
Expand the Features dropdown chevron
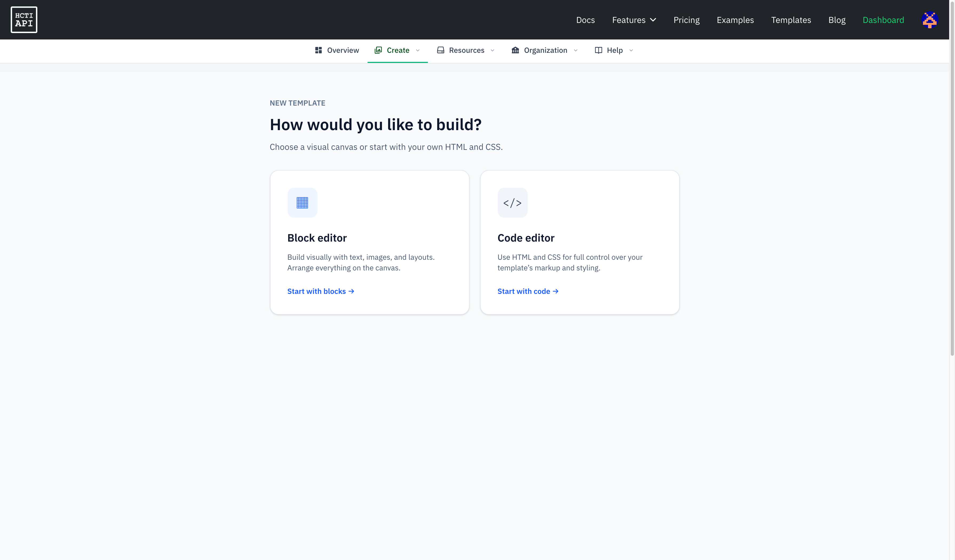point(653,20)
